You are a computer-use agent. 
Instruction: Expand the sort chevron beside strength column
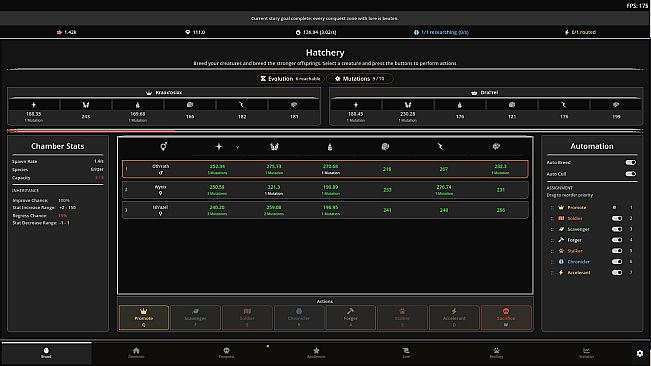(x=237, y=147)
